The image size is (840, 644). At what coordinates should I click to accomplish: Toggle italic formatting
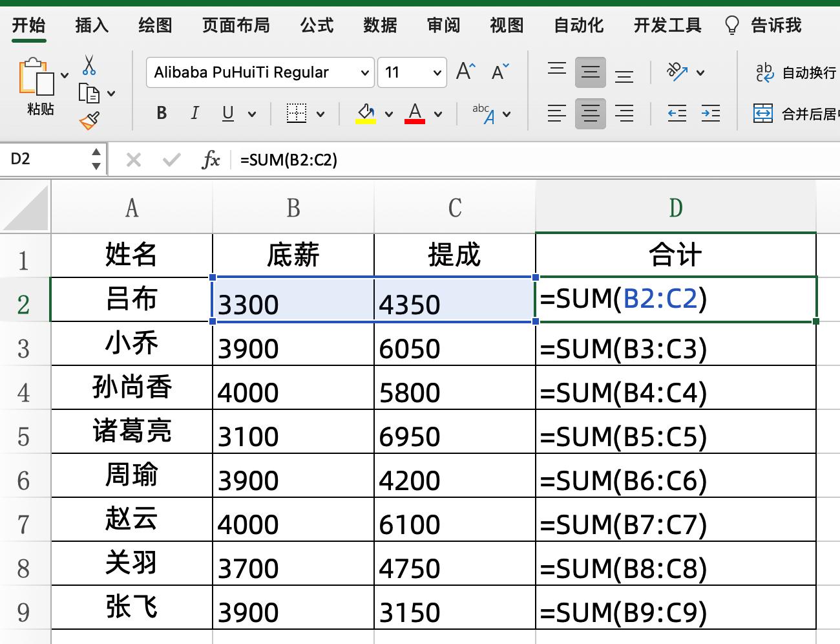click(194, 113)
